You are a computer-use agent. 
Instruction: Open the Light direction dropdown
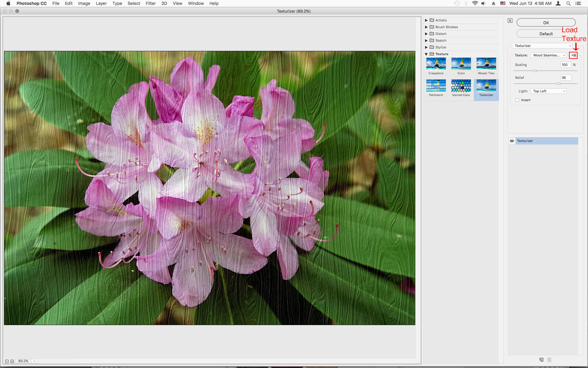(548, 91)
